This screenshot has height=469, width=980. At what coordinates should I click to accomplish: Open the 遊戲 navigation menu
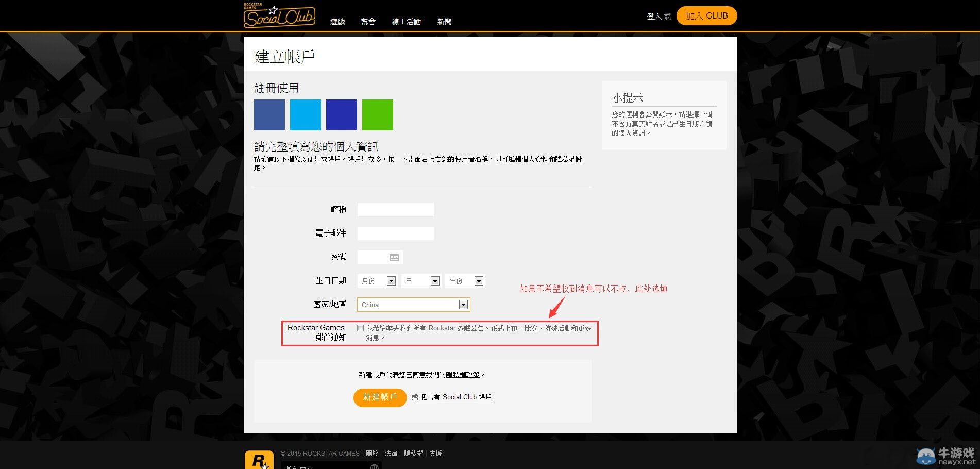(x=337, y=22)
